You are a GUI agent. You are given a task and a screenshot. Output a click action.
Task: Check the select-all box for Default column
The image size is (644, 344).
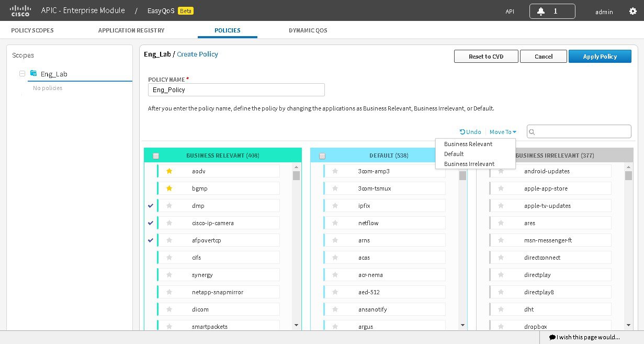pos(322,156)
